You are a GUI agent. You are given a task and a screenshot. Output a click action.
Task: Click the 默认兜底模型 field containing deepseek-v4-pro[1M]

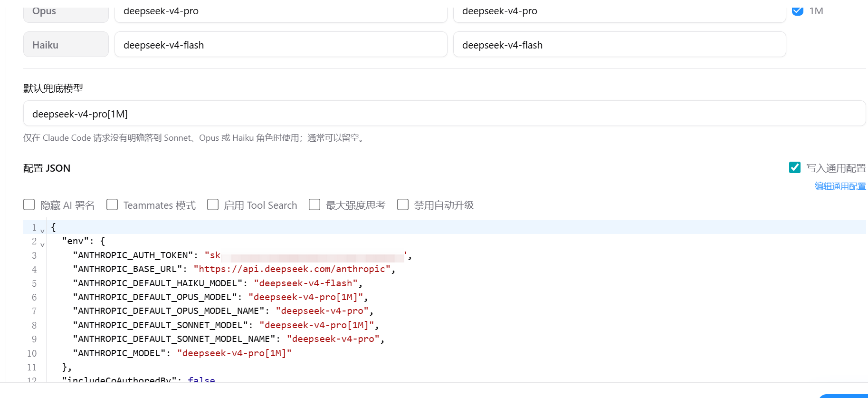point(444,113)
